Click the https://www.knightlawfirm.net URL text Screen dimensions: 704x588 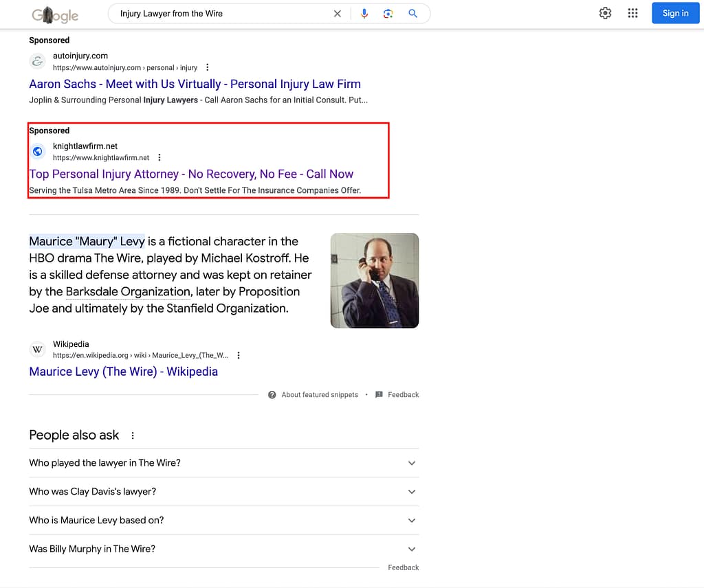pyautogui.click(x=101, y=158)
